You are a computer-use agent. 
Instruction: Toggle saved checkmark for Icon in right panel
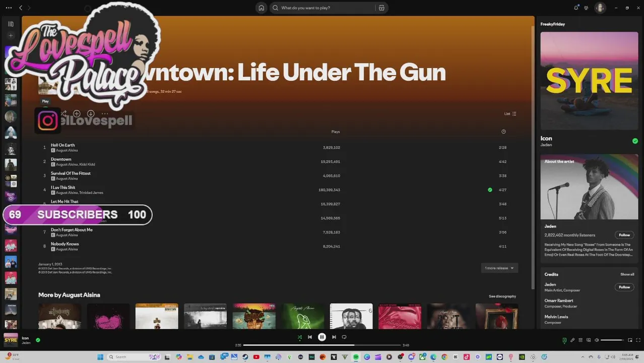(x=635, y=141)
